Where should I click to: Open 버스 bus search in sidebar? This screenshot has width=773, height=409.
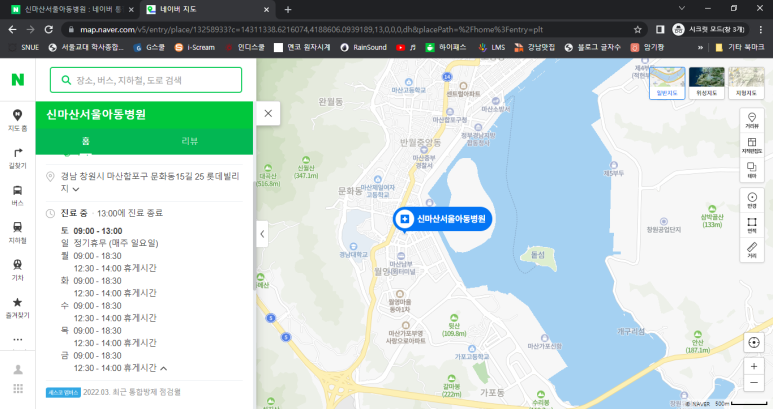click(17, 195)
